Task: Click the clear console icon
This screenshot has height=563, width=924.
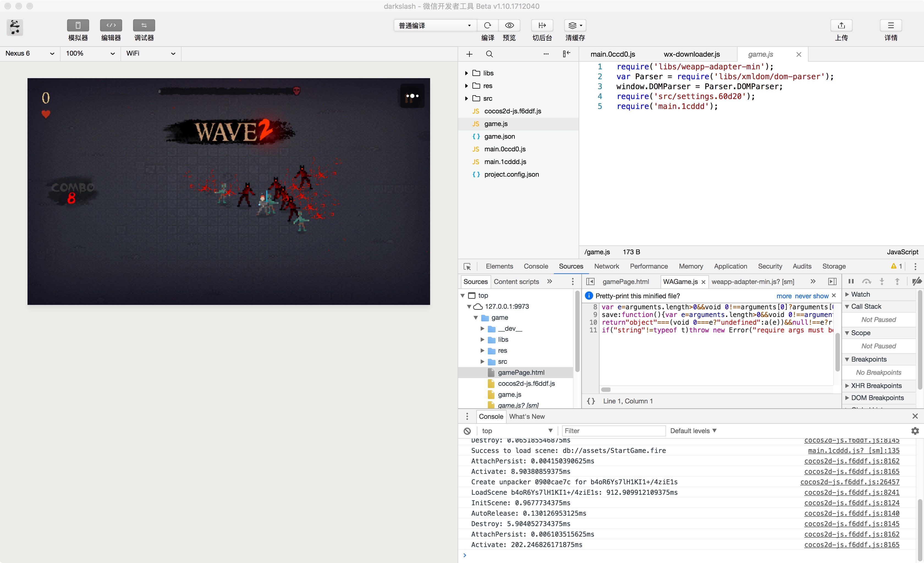Action: (467, 431)
